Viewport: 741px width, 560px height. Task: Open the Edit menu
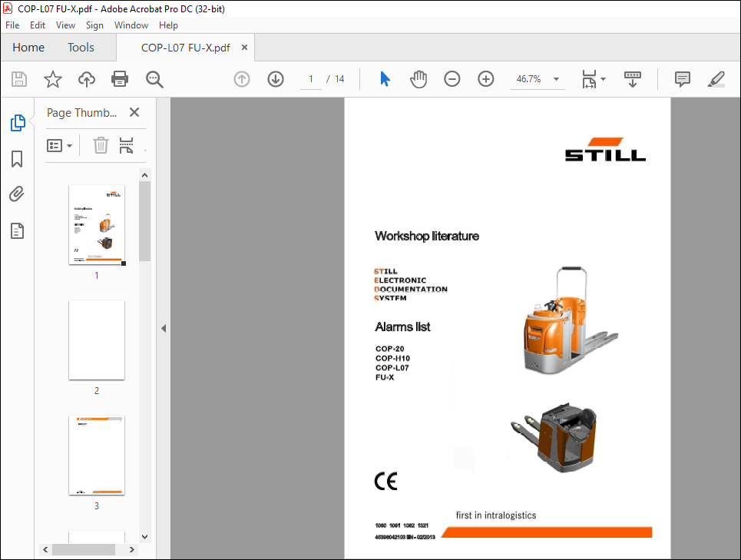[x=38, y=25]
